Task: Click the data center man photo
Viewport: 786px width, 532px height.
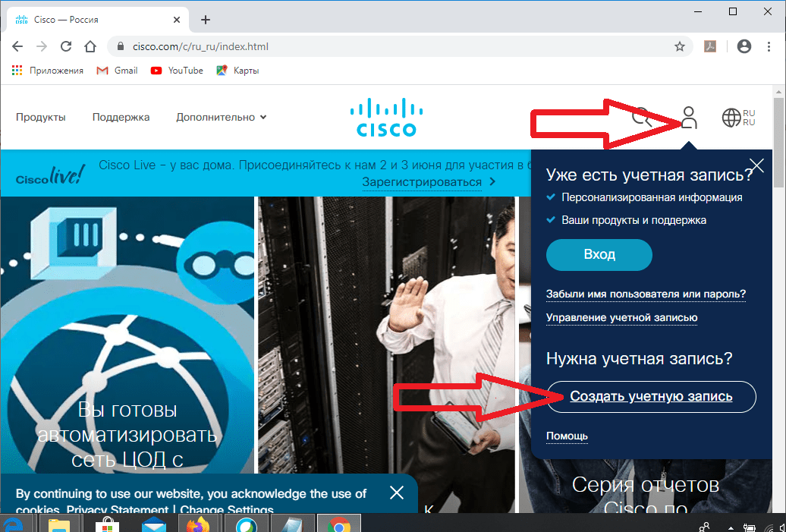Action: point(386,335)
